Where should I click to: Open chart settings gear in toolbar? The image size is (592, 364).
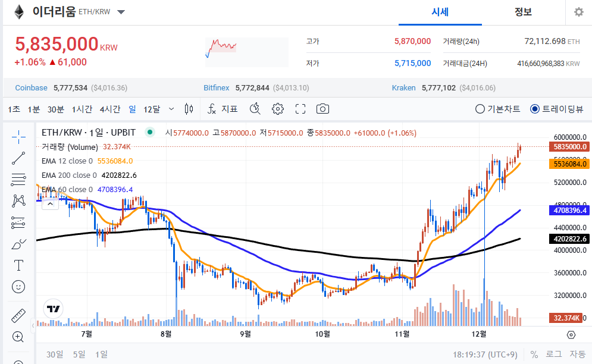[277, 109]
